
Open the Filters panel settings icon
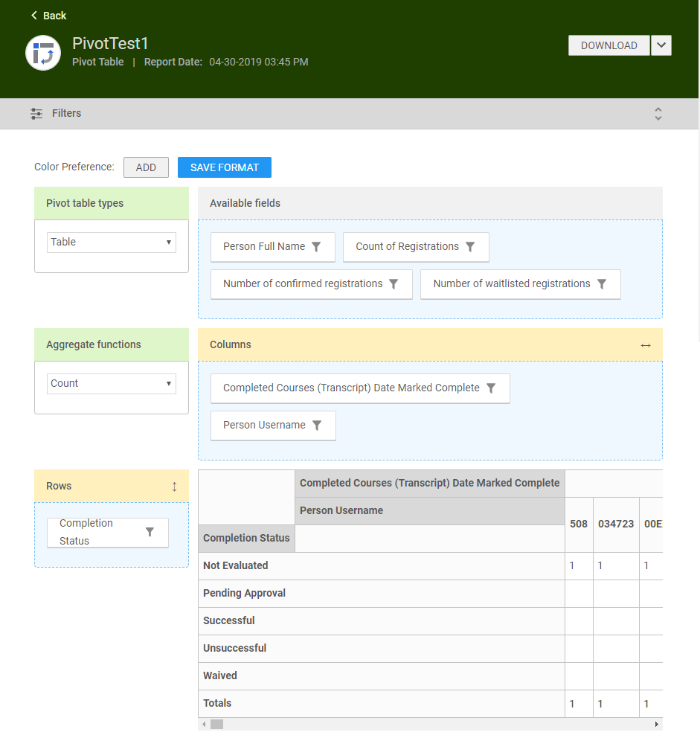coord(36,113)
